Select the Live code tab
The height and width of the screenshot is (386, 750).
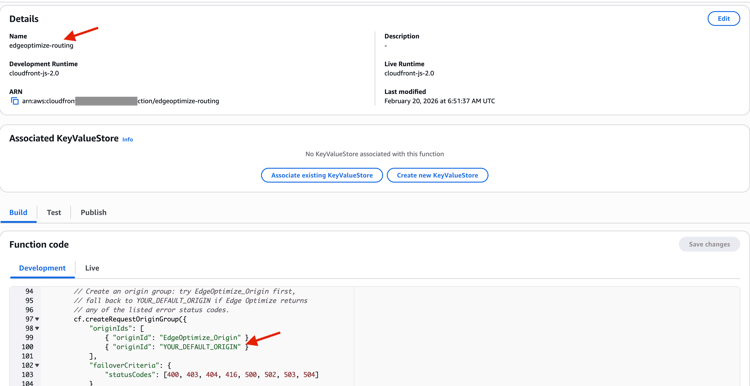92,268
